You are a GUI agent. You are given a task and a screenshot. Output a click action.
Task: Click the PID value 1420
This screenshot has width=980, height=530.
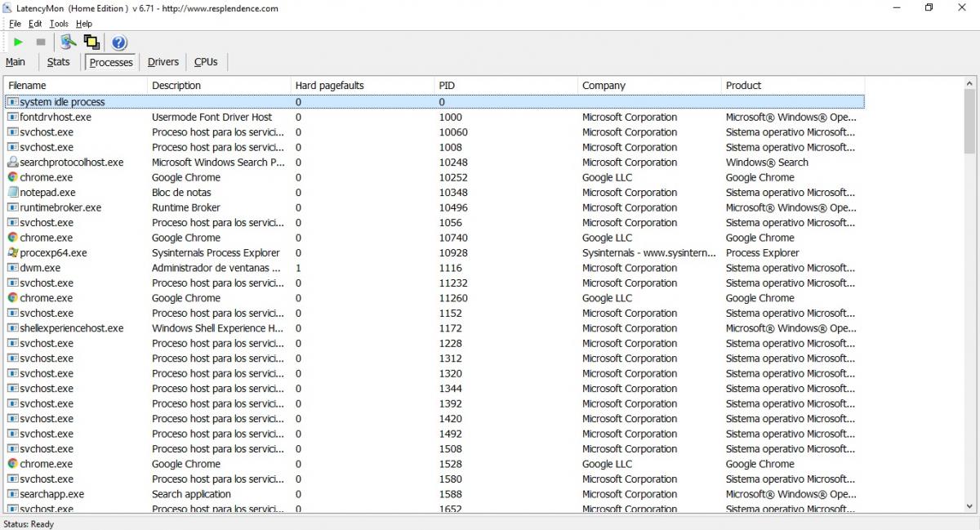(x=451, y=419)
